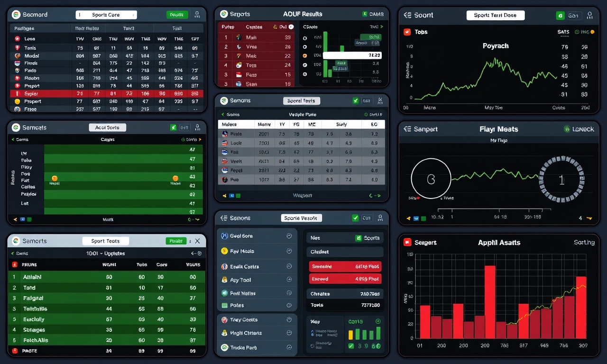The height and width of the screenshot is (364, 607).
Task: Click the Tacy Cocits icon
Action: pyautogui.click(x=225, y=320)
